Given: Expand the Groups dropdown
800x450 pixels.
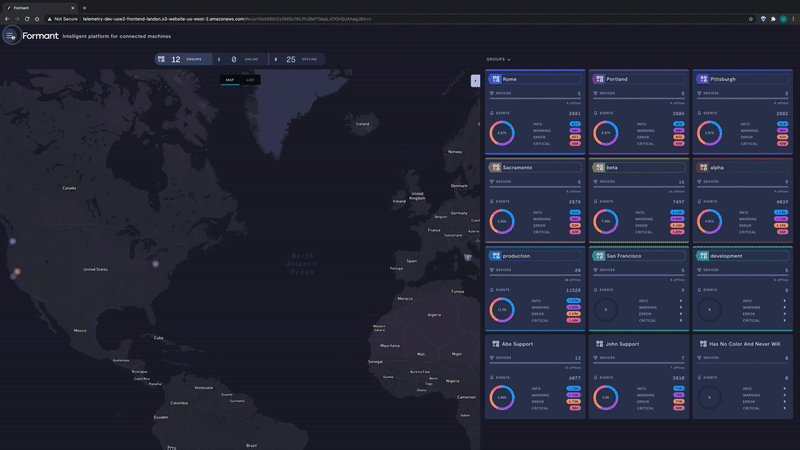Looking at the screenshot, I should (x=498, y=59).
